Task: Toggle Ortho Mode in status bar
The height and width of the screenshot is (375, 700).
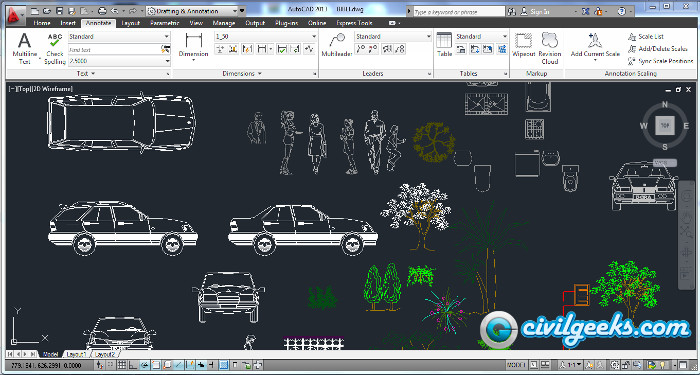Action: (133, 365)
